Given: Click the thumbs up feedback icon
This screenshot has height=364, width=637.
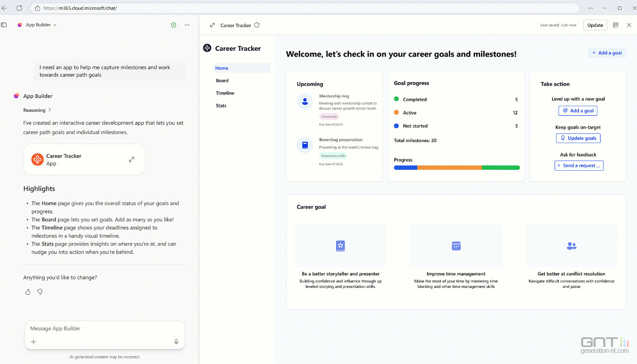Looking at the screenshot, I should (28, 292).
